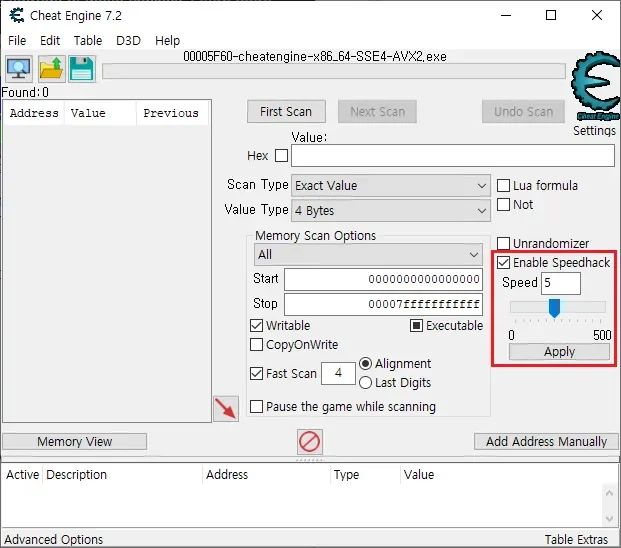Click the save floppy disk icon

point(82,69)
